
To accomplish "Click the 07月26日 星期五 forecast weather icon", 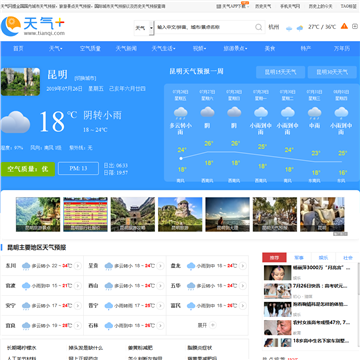I will tap(181, 113).
